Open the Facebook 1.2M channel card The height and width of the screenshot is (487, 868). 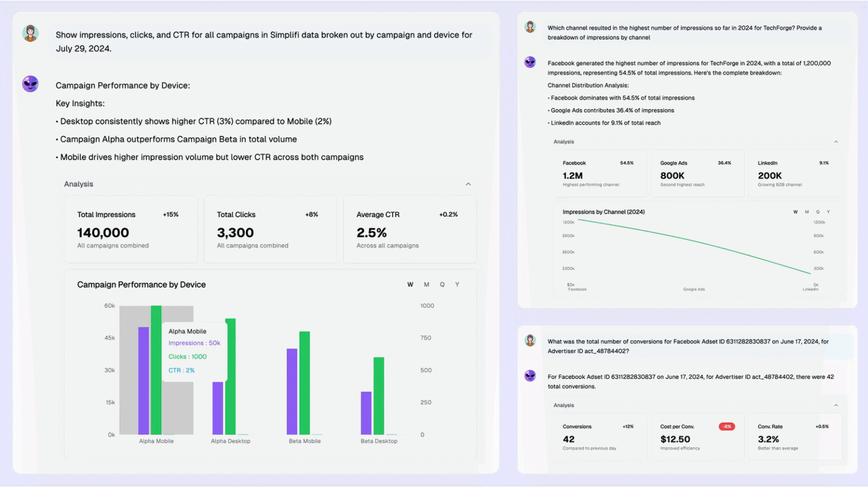(x=598, y=174)
